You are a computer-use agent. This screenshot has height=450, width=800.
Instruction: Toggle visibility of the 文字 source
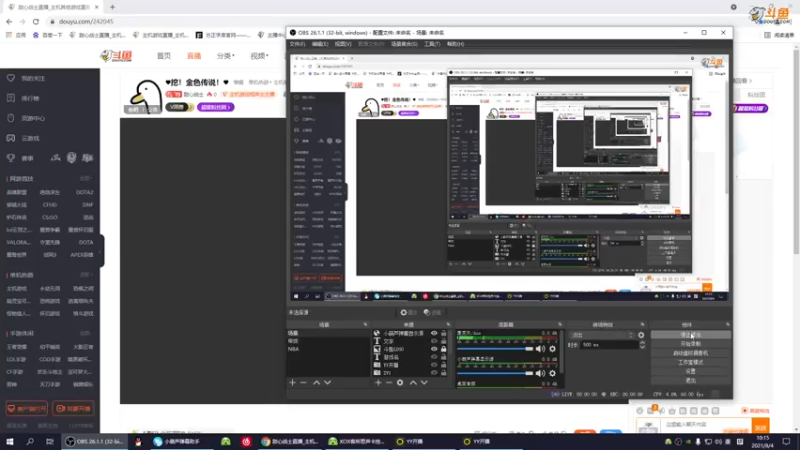click(434, 341)
